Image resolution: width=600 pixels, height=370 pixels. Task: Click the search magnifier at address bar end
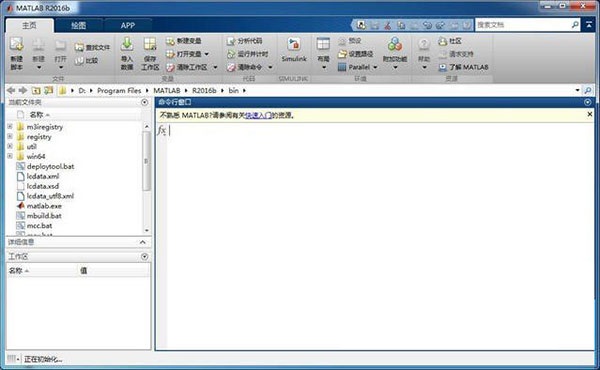[x=588, y=91]
